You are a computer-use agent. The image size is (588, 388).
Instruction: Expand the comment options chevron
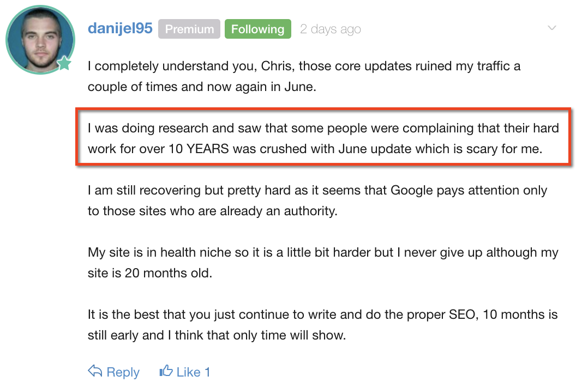[551, 28]
